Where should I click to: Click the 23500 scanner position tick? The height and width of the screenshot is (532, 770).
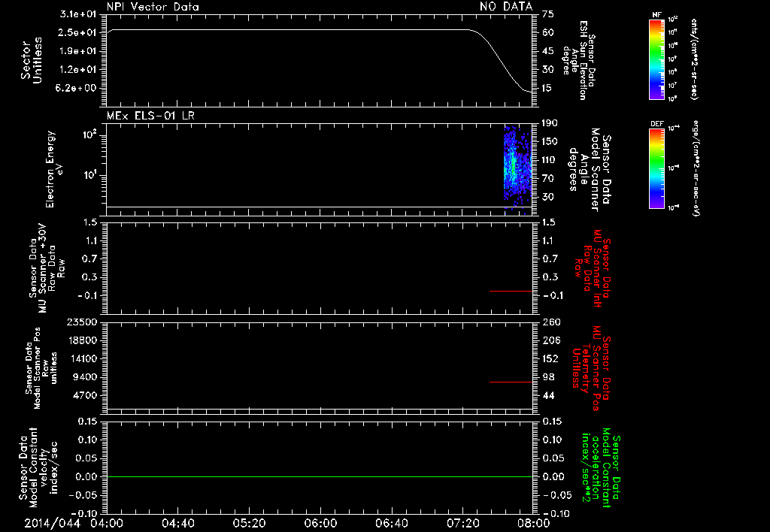(x=81, y=322)
